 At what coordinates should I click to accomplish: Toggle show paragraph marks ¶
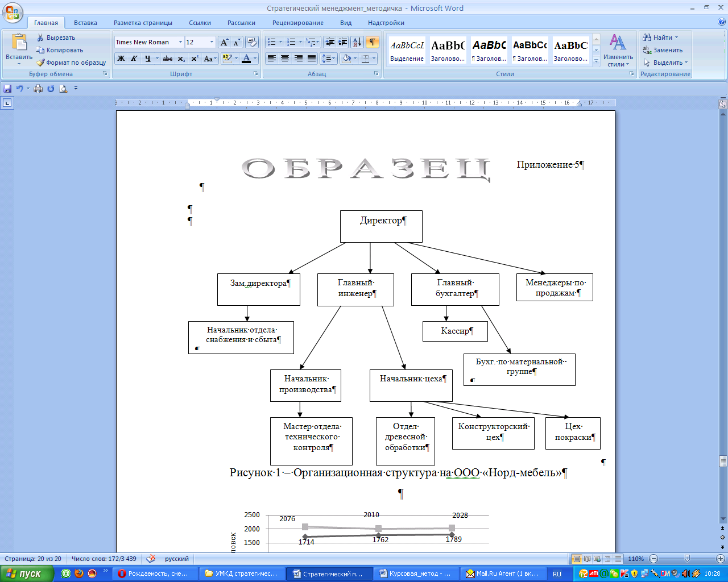click(373, 42)
